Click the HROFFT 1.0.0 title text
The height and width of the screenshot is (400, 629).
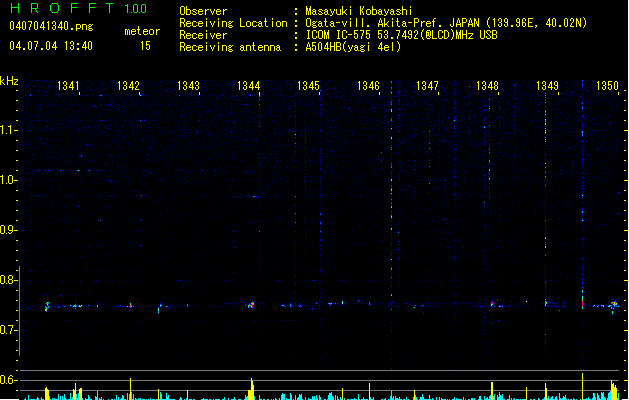78,8
